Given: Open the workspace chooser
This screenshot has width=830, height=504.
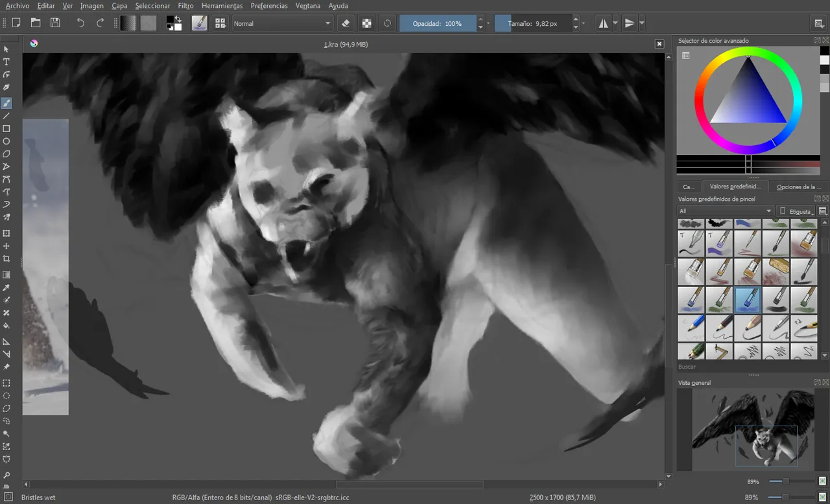Looking at the screenshot, I should pyautogui.click(x=819, y=23).
